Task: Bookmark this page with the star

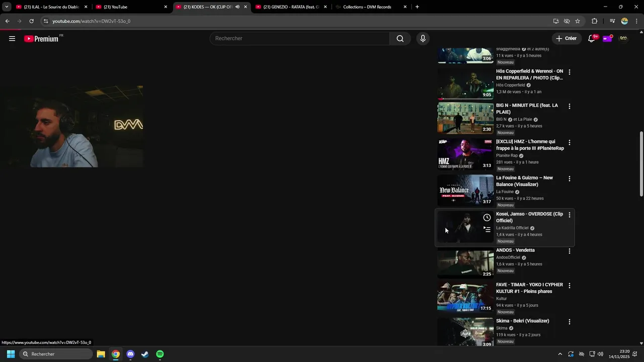Action: (578, 21)
